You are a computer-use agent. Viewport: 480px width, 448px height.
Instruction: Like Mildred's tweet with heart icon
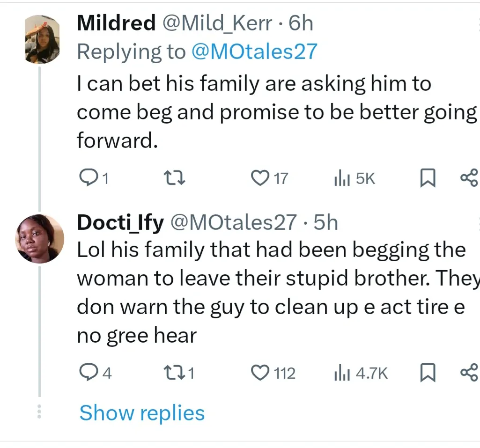coord(259,178)
